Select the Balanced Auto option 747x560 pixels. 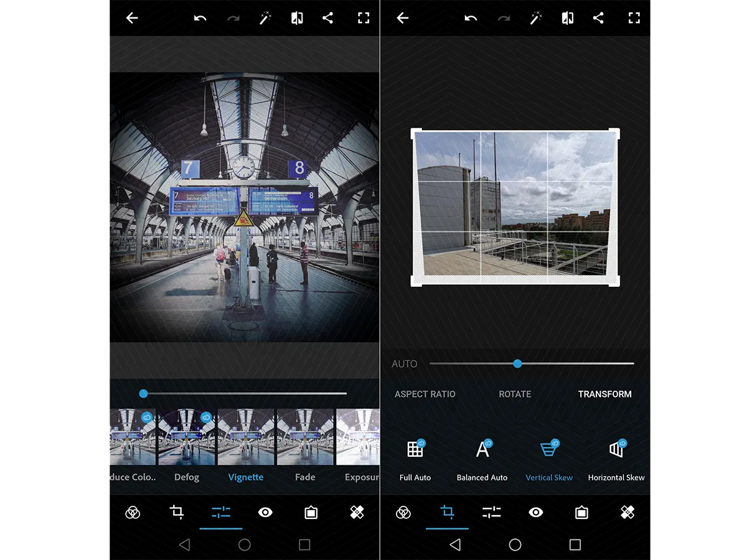tap(482, 449)
